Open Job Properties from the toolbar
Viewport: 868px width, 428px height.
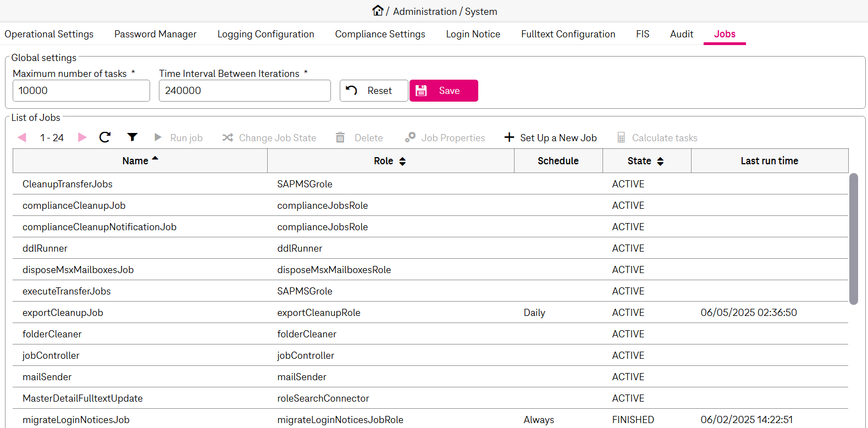[445, 138]
